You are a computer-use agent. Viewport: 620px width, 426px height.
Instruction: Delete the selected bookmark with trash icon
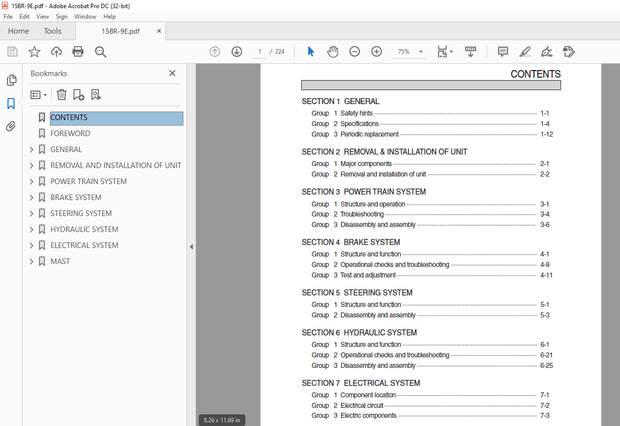61,95
